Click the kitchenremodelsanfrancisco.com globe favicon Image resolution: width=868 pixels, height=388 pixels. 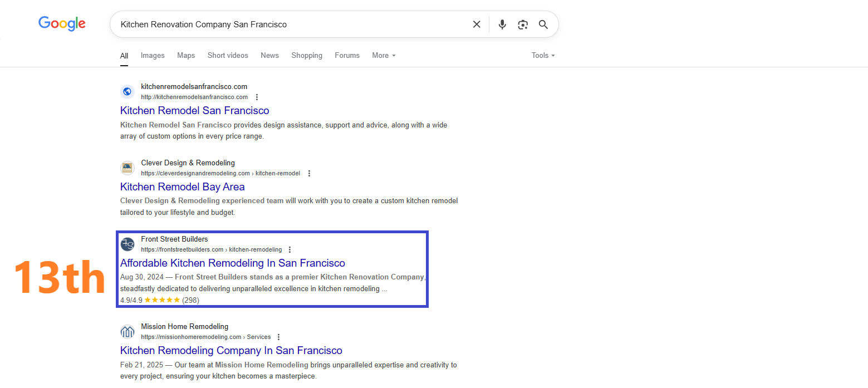pyautogui.click(x=127, y=91)
